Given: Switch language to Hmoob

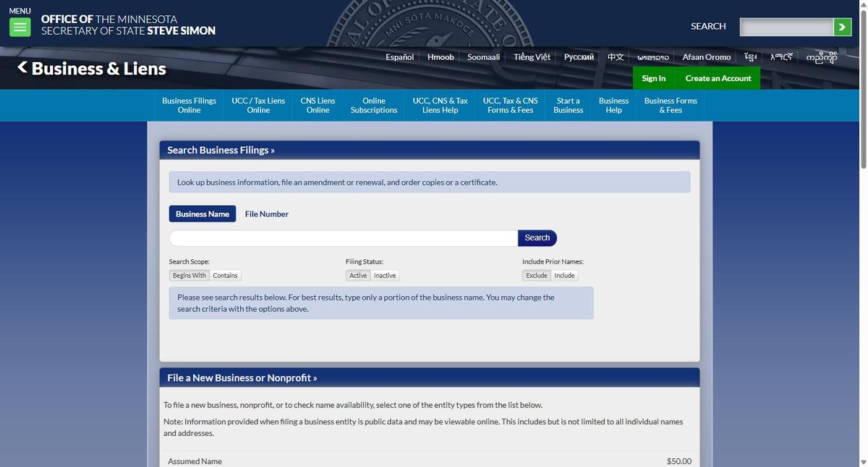Looking at the screenshot, I should 441,56.
